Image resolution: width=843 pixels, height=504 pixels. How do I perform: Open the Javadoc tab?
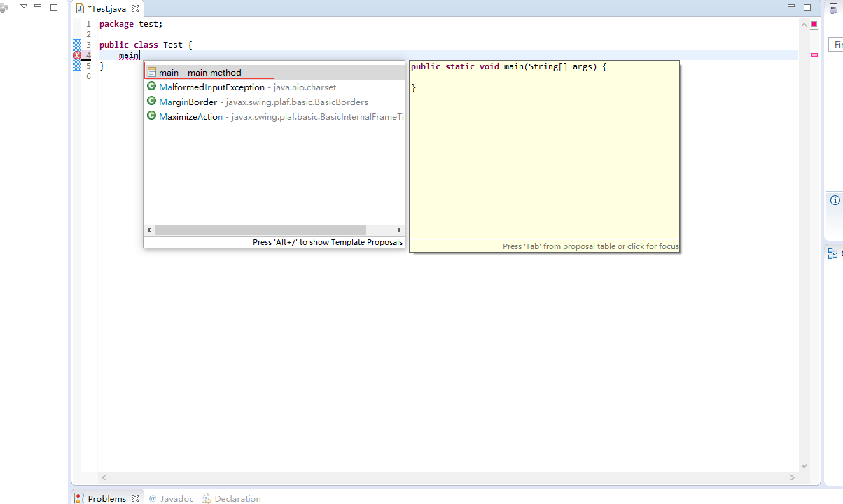click(x=176, y=498)
